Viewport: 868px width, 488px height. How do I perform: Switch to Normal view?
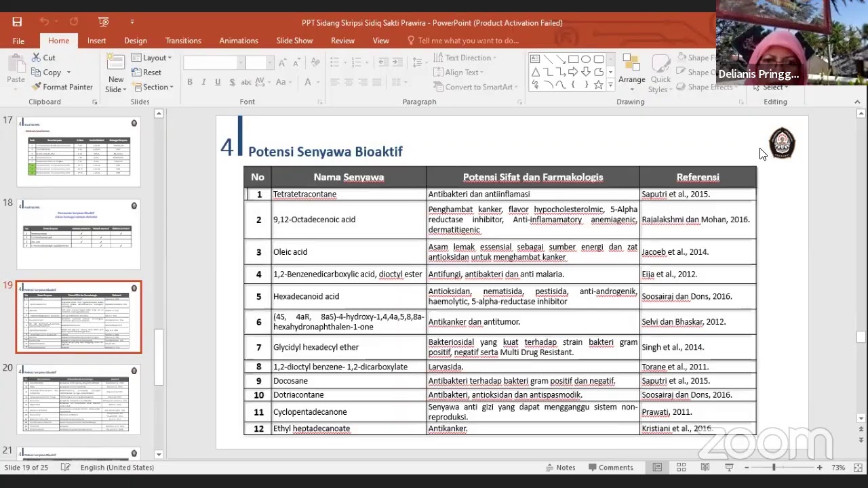pyautogui.click(x=657, y=468)
